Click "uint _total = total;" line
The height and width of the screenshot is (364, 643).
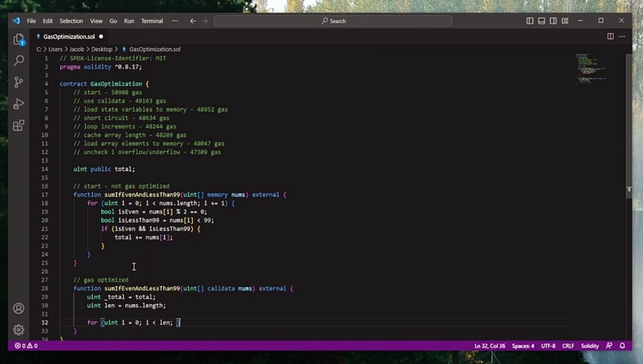point(121,297)
